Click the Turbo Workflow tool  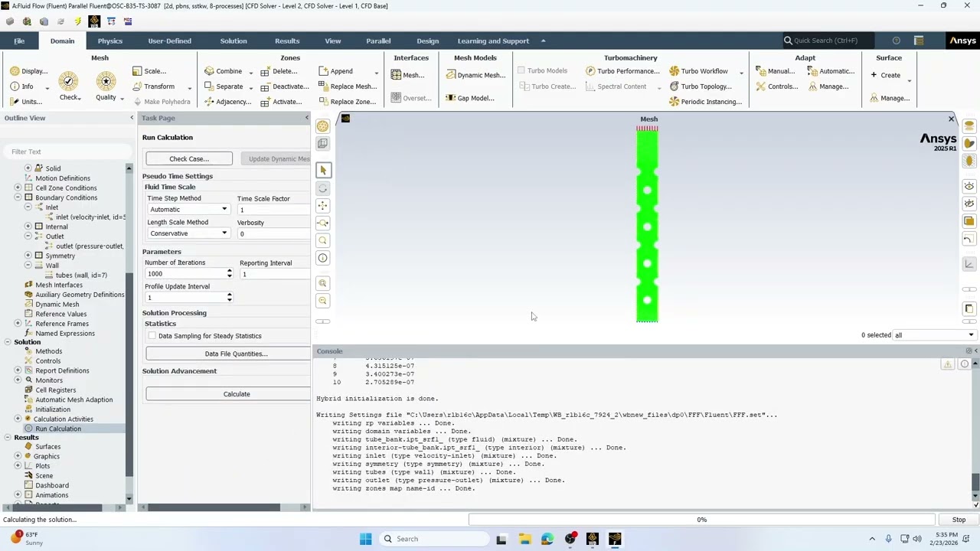point(699,71)
